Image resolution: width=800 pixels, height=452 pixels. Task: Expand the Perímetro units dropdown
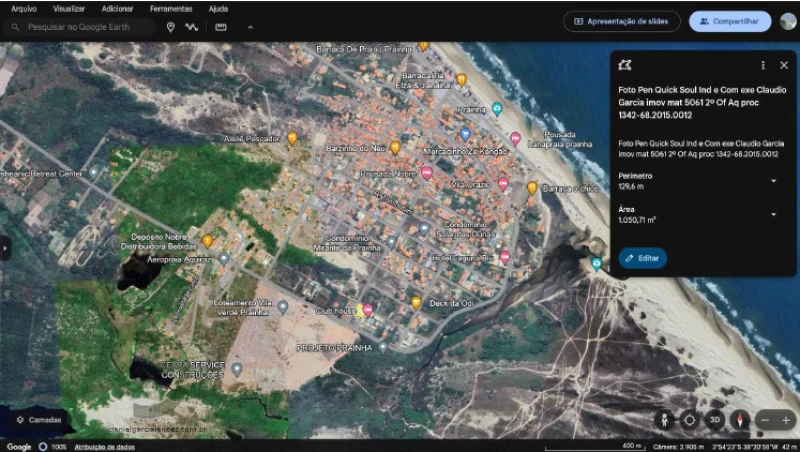[773, 181]
